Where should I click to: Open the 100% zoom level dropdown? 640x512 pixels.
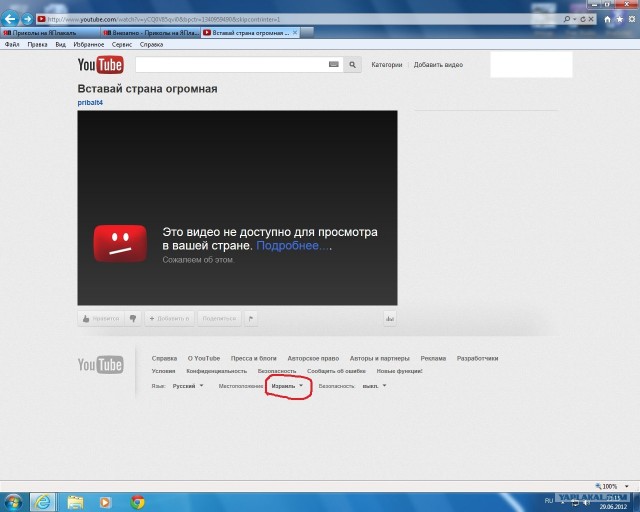(626, 486)
